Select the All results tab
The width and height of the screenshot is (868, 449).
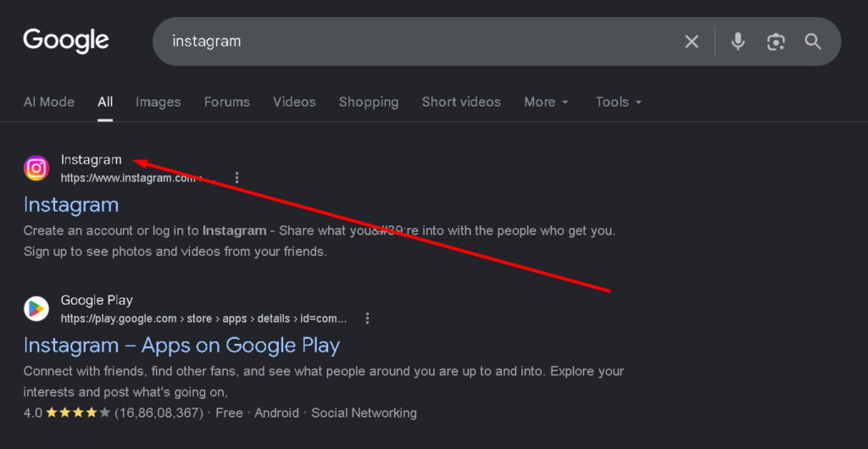[105, 102]
